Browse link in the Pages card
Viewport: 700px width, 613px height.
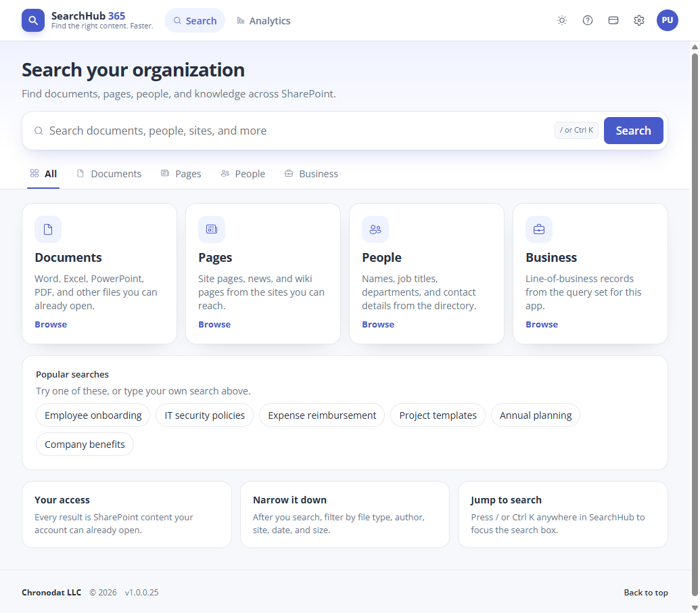tap(214, 325)
